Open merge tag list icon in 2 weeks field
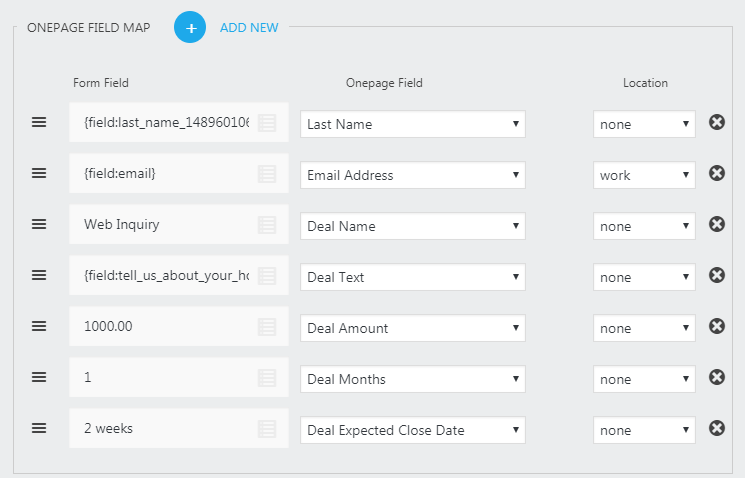 coord(267,429)
